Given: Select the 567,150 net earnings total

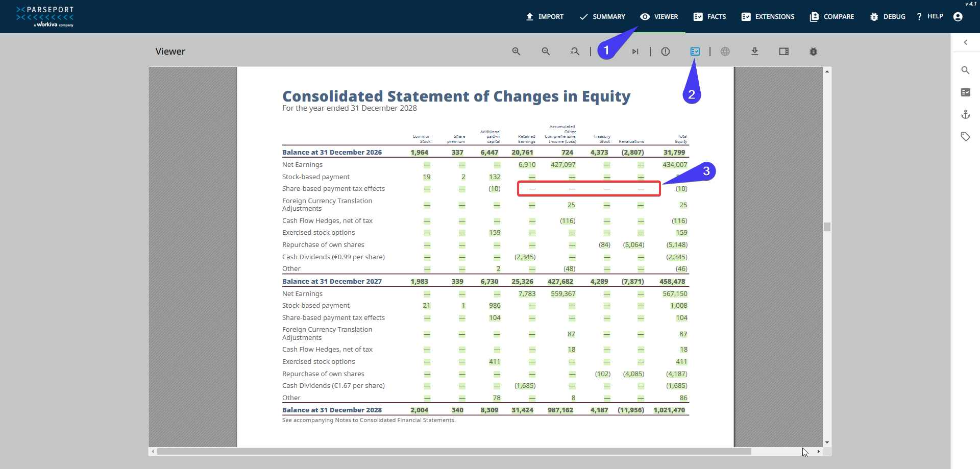Looking at the screenshot, I should point(675,294).
